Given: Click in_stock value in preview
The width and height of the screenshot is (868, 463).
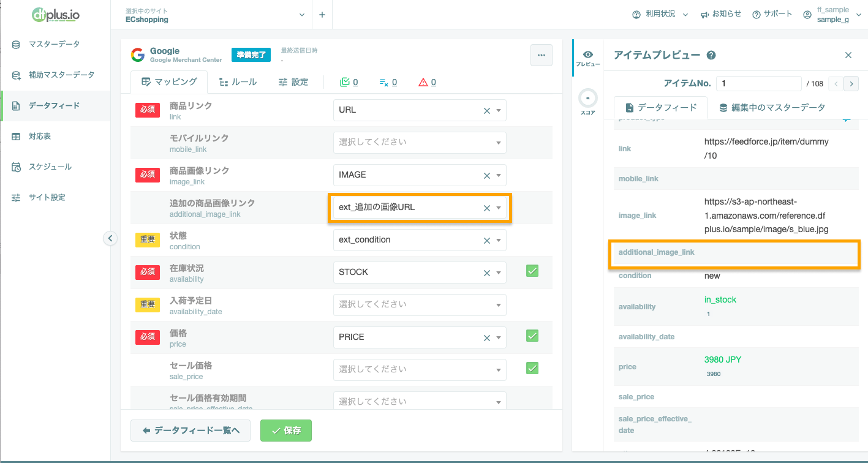Looking at the screenshot, I should coord(720,299).
